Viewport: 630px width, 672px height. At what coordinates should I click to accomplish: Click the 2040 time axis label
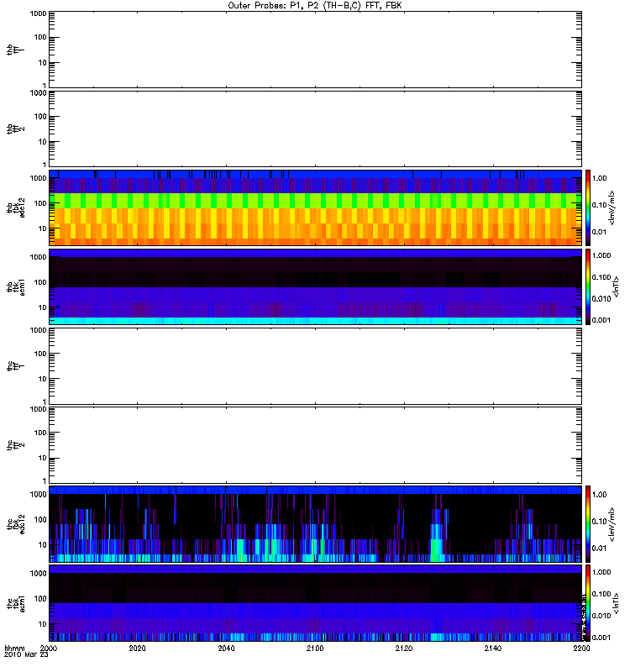point(226,648)
